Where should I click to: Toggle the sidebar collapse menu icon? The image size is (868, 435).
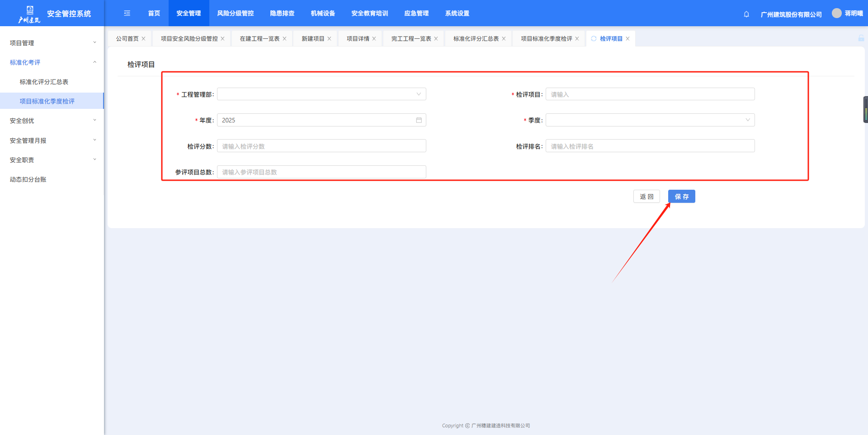pos(127,14)
